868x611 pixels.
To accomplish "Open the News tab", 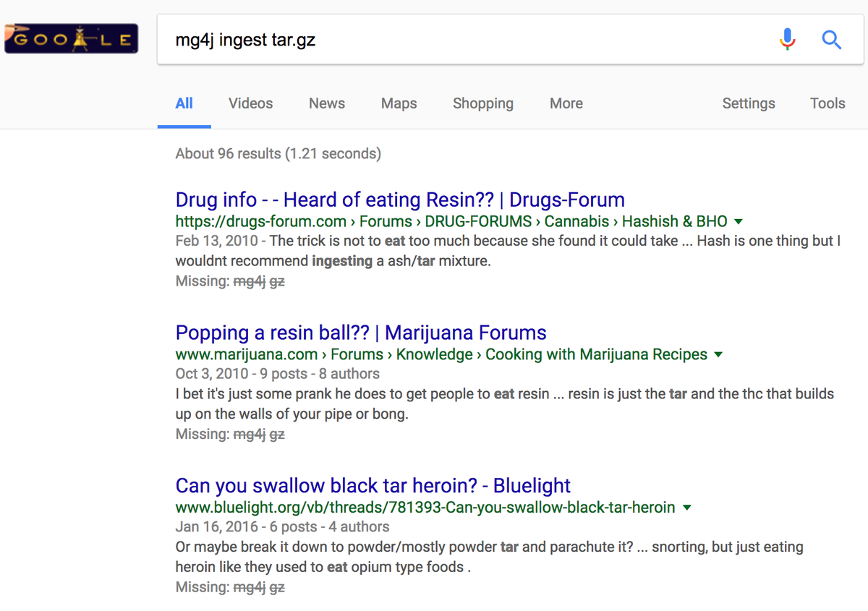I will click(327, 103).
